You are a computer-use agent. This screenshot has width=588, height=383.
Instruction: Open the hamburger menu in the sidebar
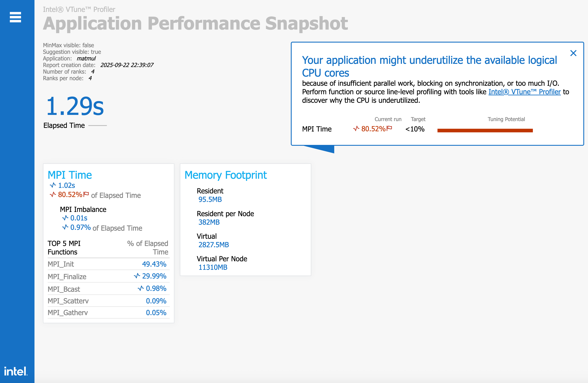(x=15, y=17)
